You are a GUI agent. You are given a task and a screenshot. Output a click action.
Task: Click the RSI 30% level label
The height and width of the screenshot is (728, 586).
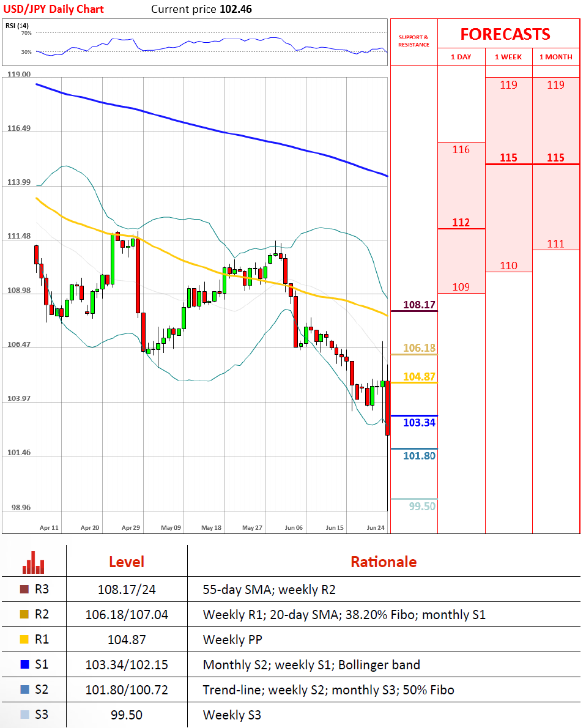coord(26,52)
